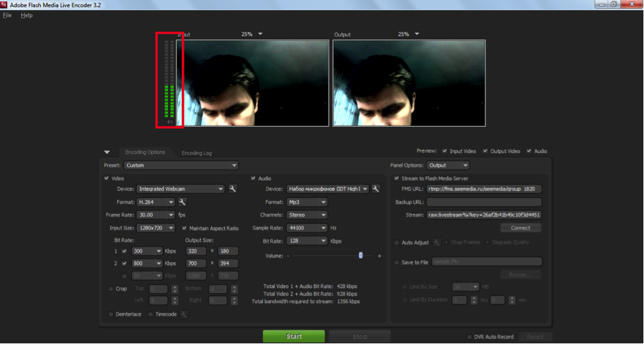The image size is (644, 344).
Task: Click the green Start button
Action: (x=294, y=336)
